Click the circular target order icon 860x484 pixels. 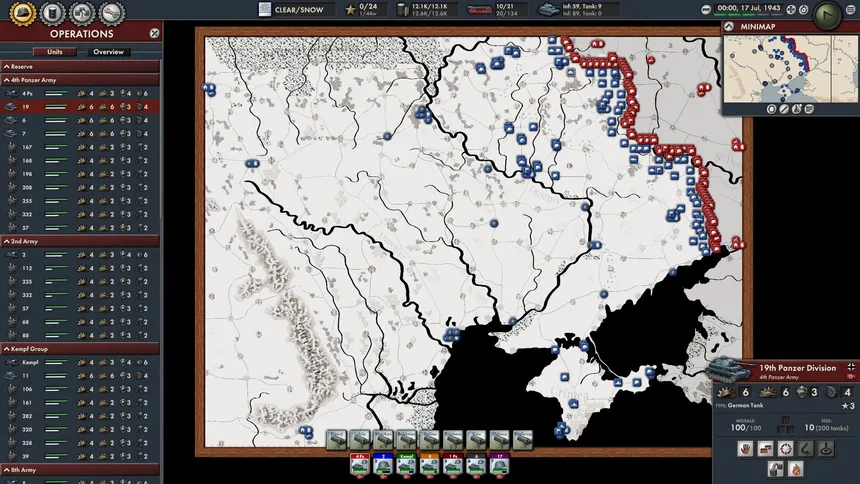point(785,449)
